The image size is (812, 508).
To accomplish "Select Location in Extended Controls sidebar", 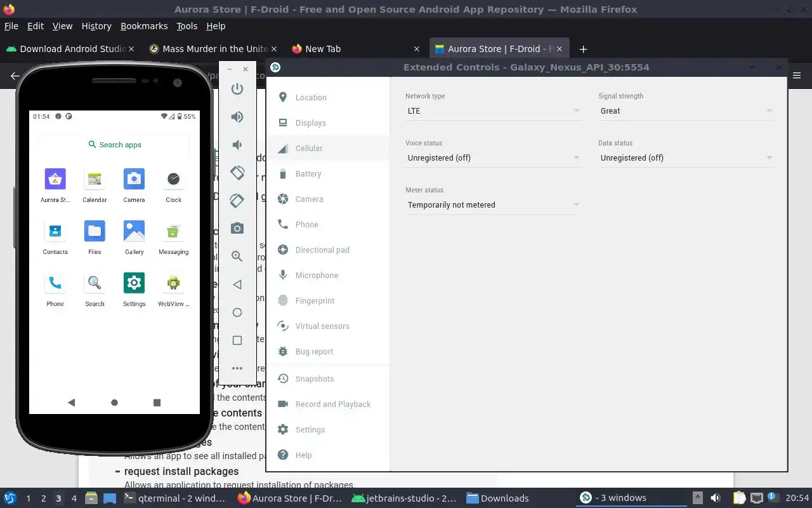I will [x=328, y=97].
